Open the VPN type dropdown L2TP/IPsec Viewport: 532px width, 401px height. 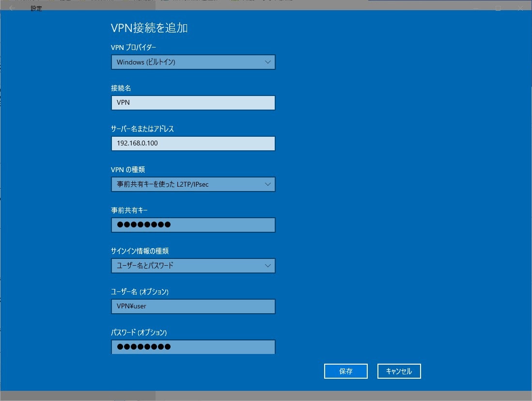193,184
